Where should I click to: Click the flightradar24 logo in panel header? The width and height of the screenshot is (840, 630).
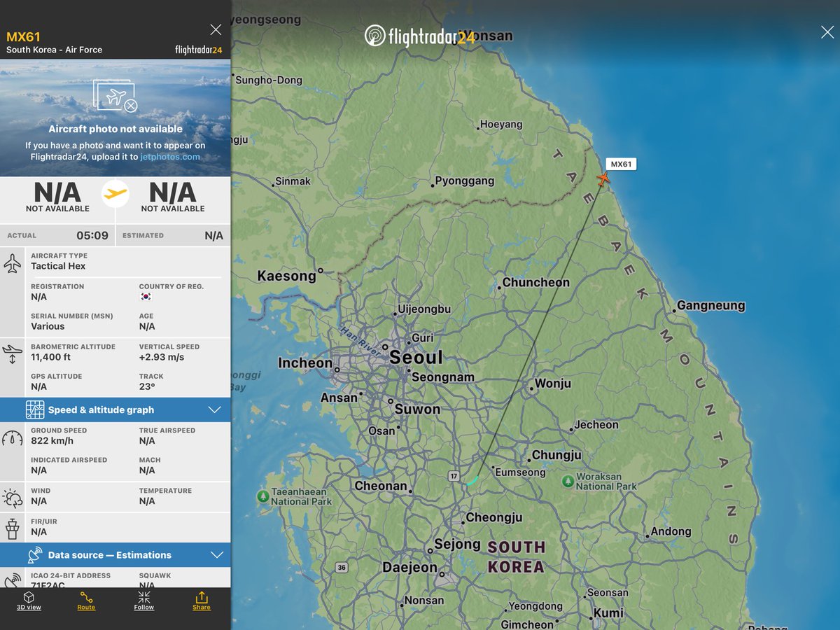(x=198, y=50)
